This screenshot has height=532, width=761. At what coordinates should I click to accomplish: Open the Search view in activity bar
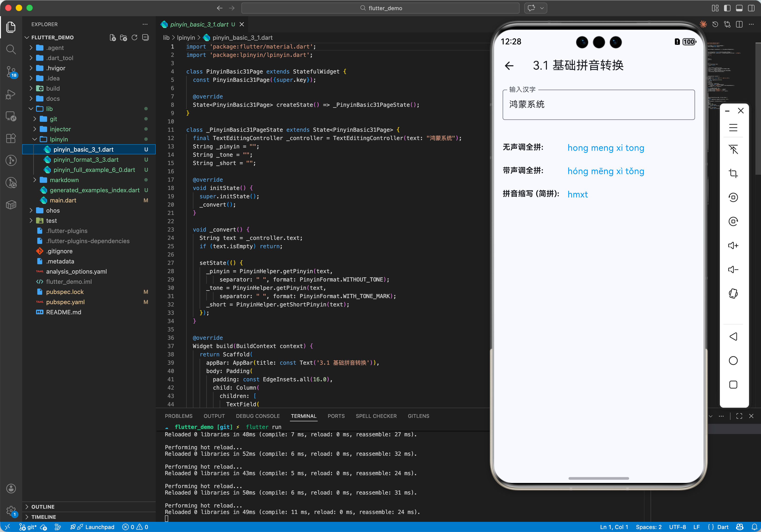(11, 49)
